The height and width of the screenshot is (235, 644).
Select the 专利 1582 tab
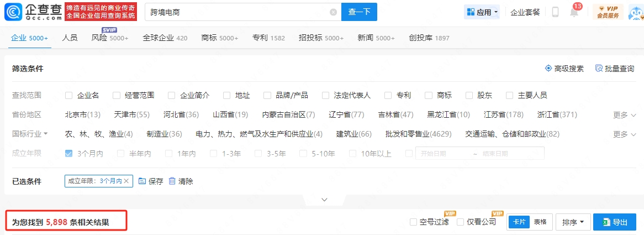(x=268, y=38)
